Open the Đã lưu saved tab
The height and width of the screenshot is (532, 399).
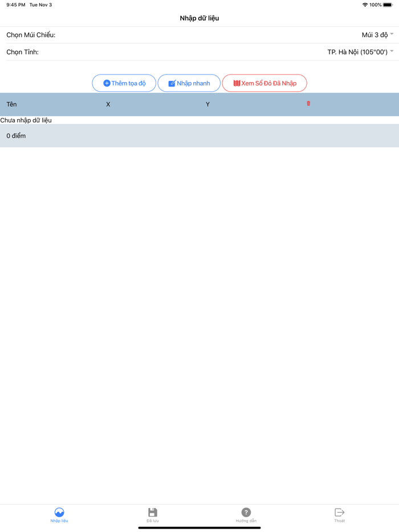pyautogui.click(x=153, y=515)
